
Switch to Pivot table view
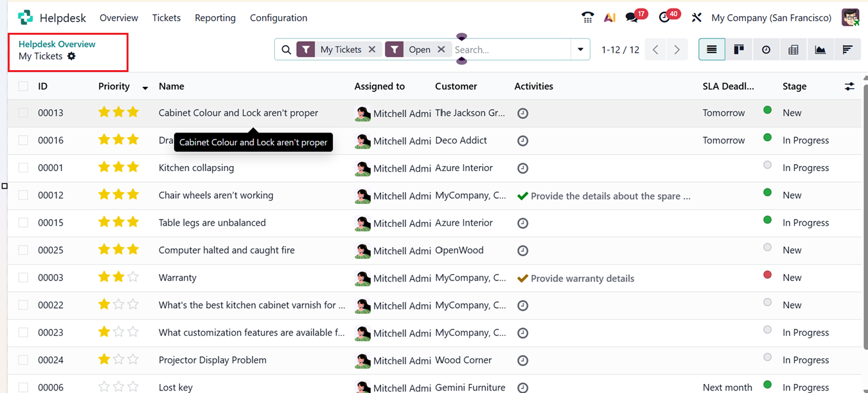793,50
